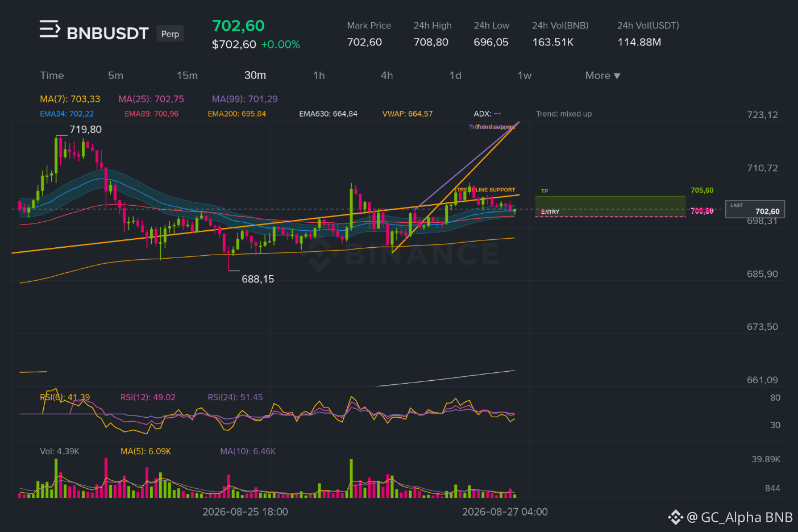
Task: Click the 24h High value 708,80
Action: (x=431, y=42)
